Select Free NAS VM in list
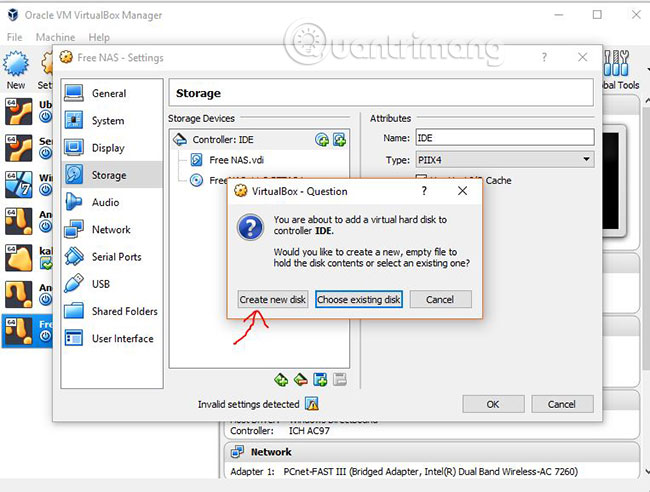 28,331
